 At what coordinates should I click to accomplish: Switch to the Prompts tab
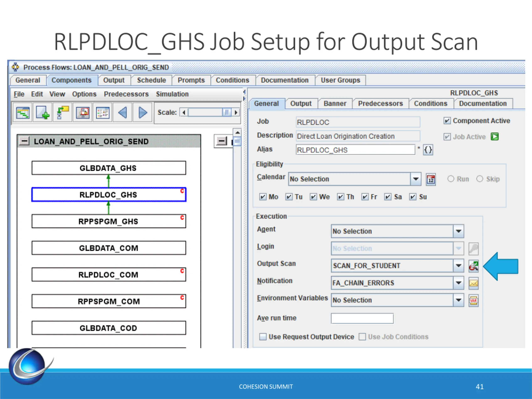191,80
